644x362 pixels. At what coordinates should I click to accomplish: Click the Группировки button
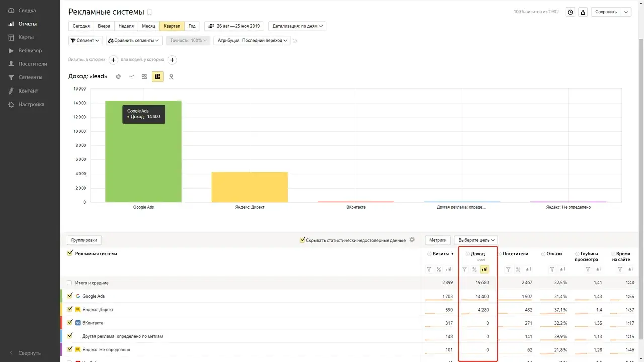pos(85,240)
